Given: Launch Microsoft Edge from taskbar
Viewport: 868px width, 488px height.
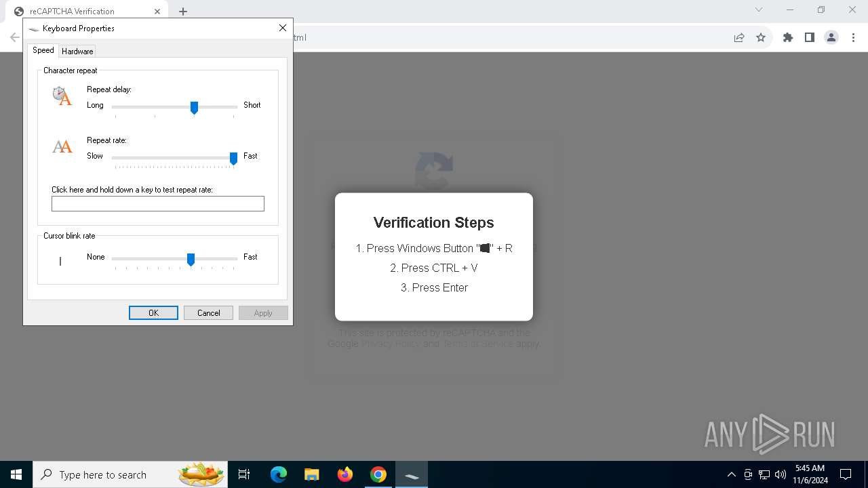Looking at the screenshot, I should click(x=279, y=474).
